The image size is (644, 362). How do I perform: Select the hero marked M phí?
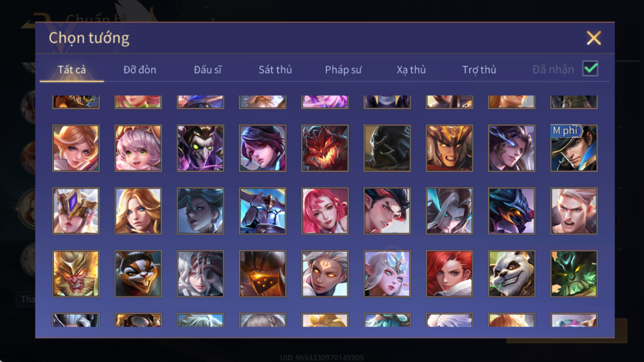pyautogui.click(x=574, y=148)
